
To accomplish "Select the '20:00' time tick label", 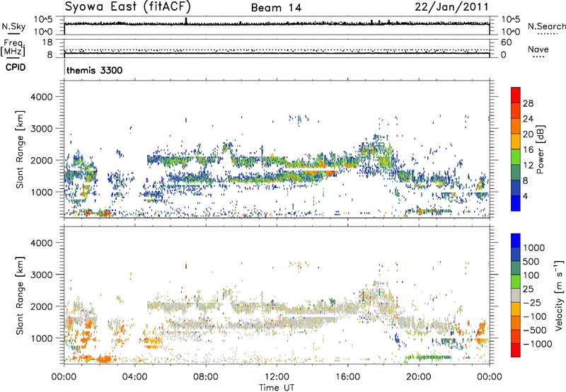I will [x=418, y=377].
